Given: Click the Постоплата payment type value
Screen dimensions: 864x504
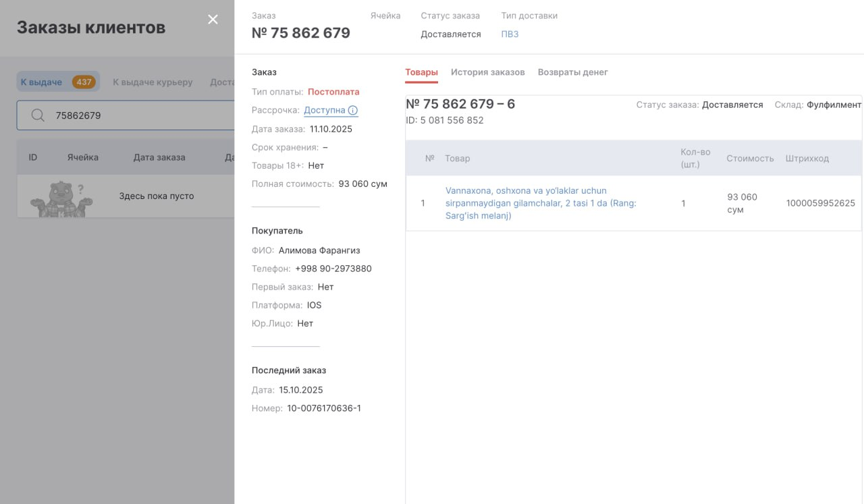Looking at the screenshot, I should point(333,92).
